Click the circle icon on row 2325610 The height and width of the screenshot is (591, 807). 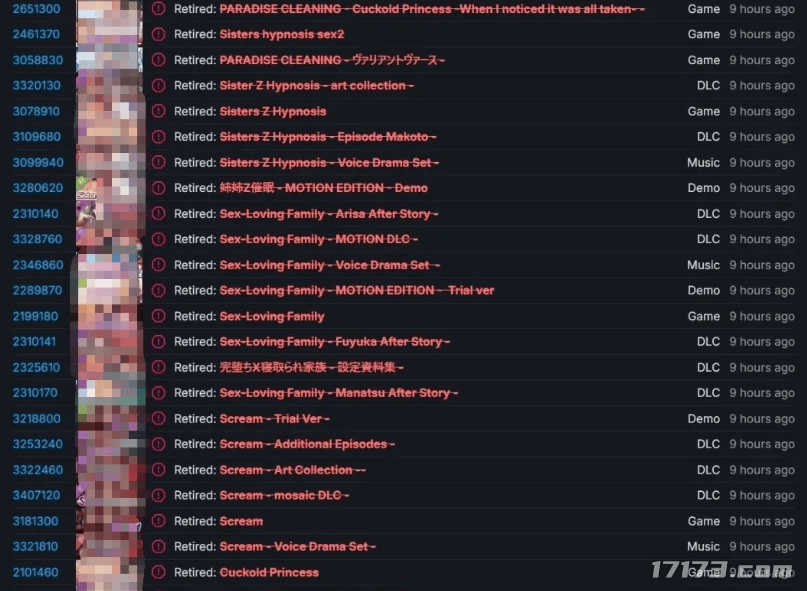point(159,367)
